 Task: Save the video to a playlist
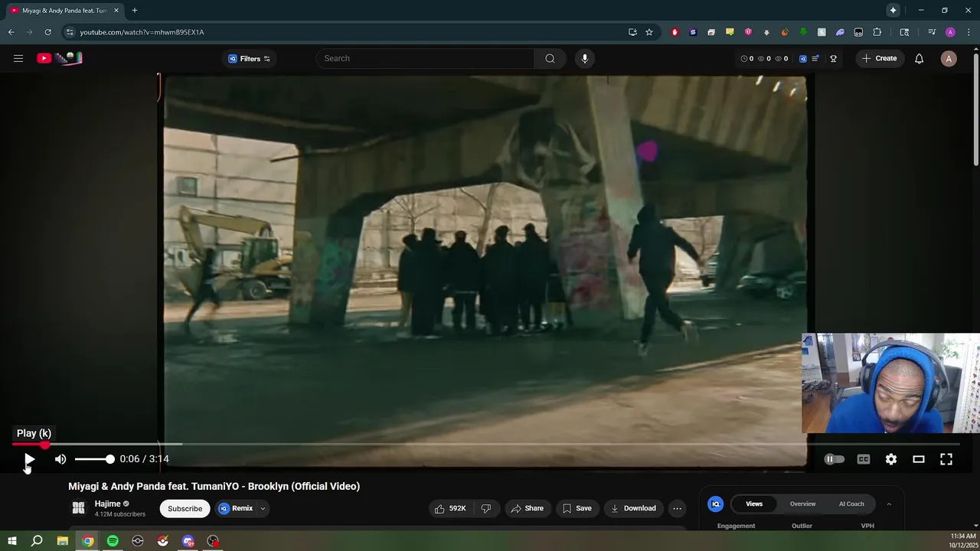(x=577, y=508)
